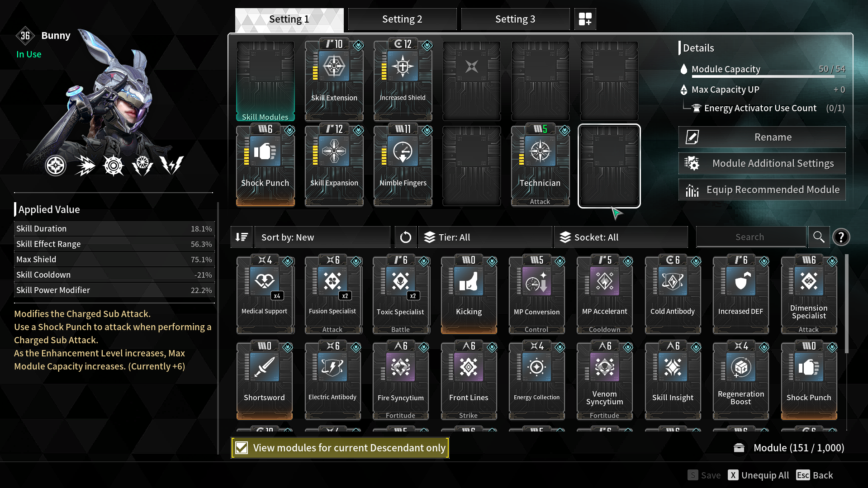Select the MP Conversion module card
The image size is (868, 488).
coord(536,294)
